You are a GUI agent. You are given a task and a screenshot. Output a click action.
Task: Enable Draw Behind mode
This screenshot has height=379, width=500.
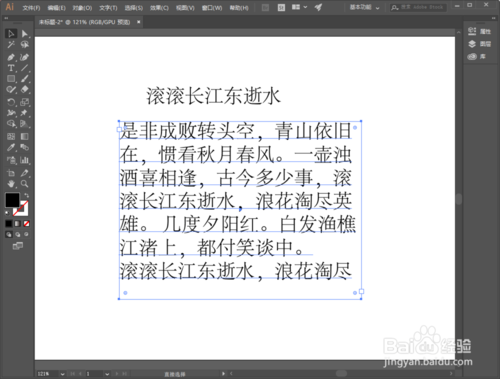click(17, 235)
